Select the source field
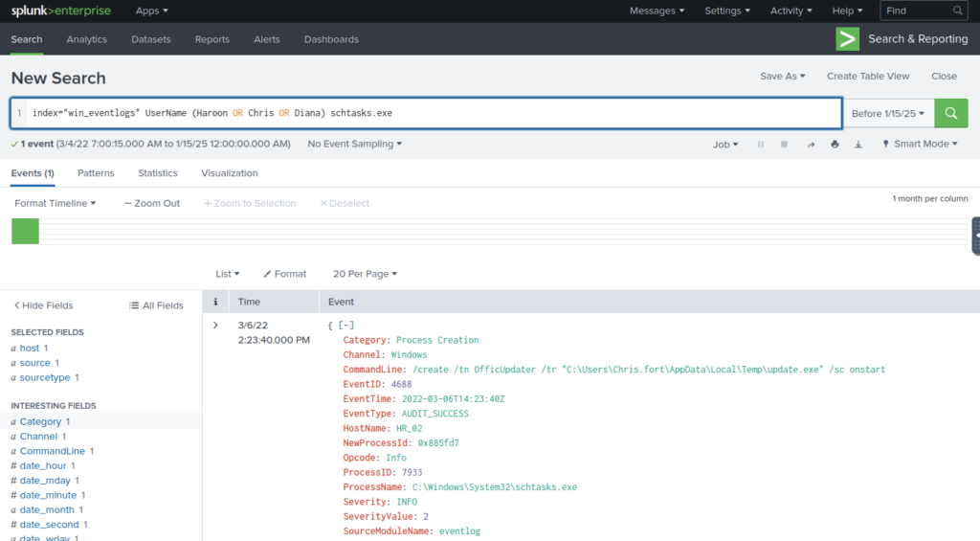 34,363
